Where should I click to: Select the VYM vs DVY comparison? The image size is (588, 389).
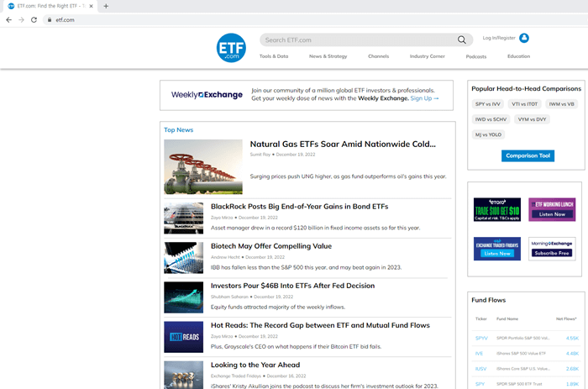coord(532,119)
